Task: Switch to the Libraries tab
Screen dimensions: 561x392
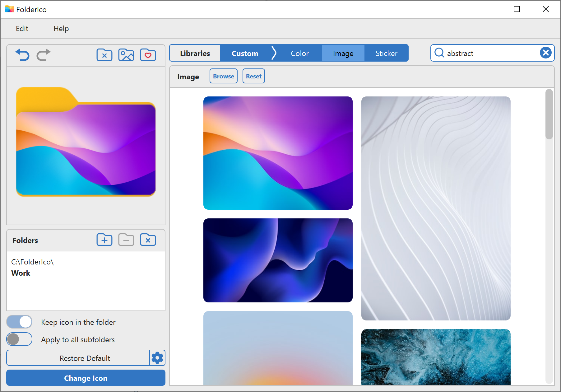Action: click(195, 53)
